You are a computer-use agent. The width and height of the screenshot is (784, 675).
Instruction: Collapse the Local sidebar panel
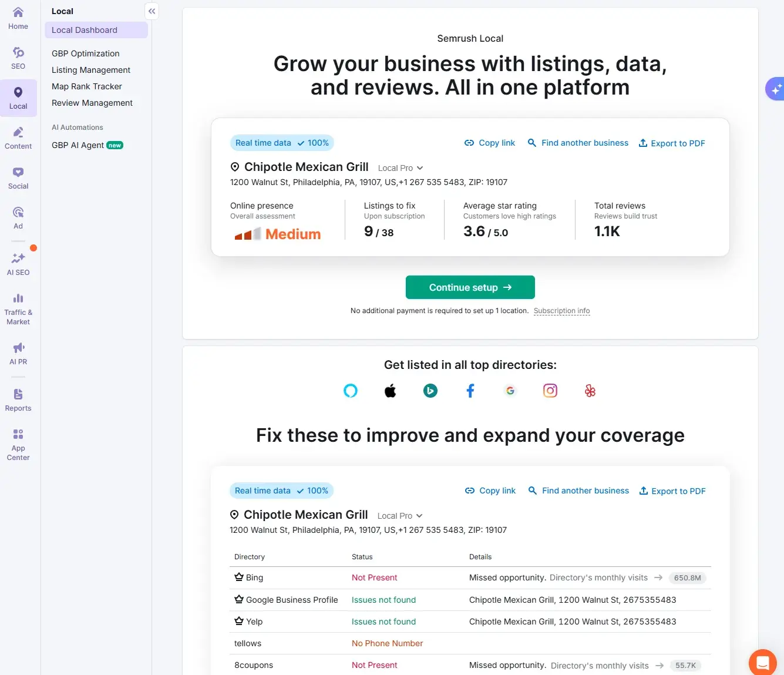tap(152, 11)
